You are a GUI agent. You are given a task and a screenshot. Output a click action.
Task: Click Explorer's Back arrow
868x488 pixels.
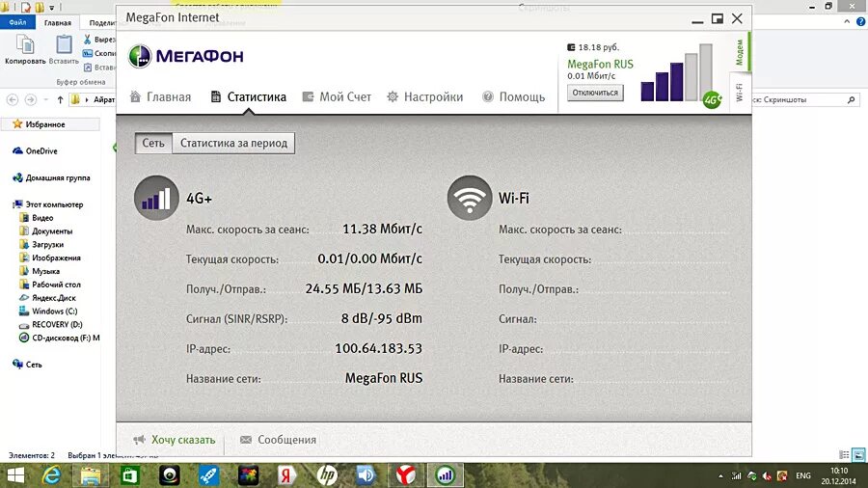tap(13, 99)
